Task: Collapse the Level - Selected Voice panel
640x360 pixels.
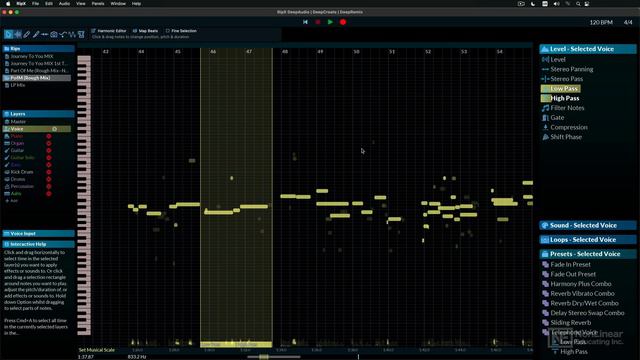Action: coord(588,49)
